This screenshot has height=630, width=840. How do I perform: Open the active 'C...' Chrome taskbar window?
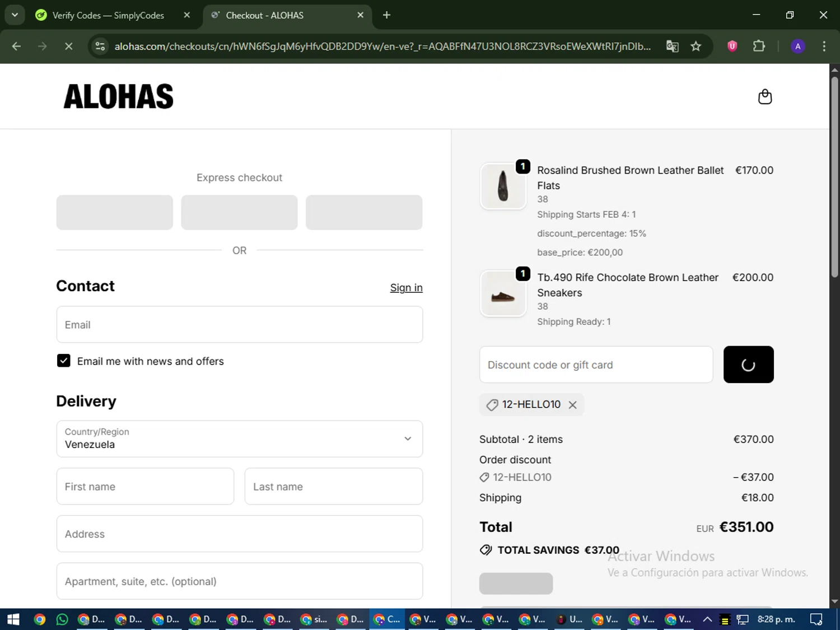tap(388, 619)
